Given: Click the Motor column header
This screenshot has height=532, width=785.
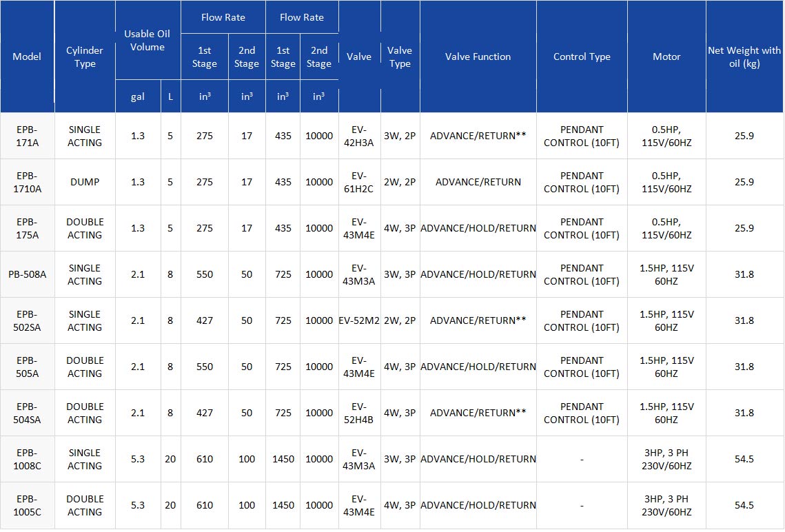Looking at the screenshot, I should (x=666, y=57).
